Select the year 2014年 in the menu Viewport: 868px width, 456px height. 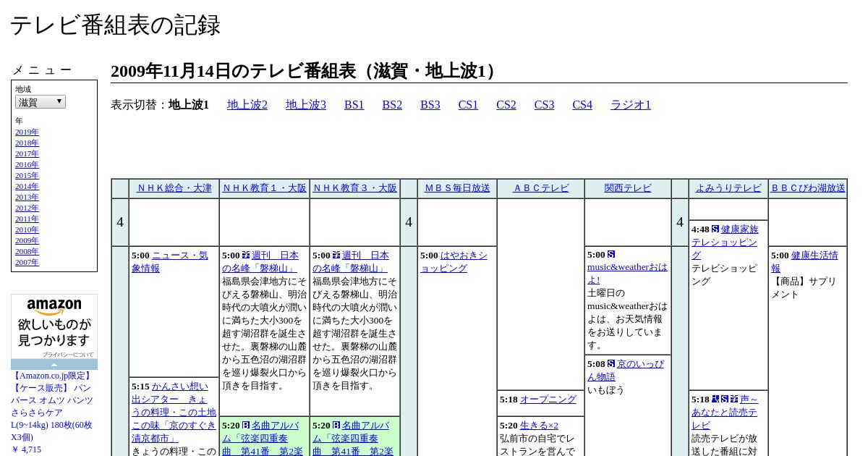click(27, 186)
